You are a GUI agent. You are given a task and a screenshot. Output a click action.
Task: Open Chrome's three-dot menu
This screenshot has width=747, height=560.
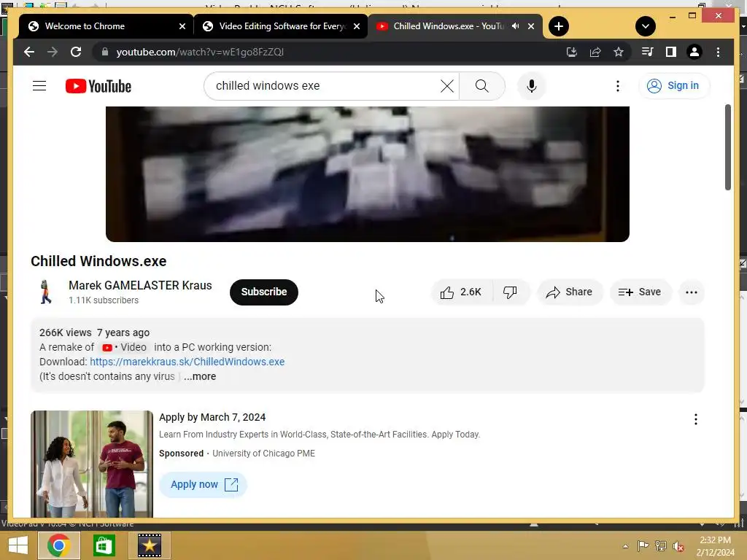(x=718, y=52)
